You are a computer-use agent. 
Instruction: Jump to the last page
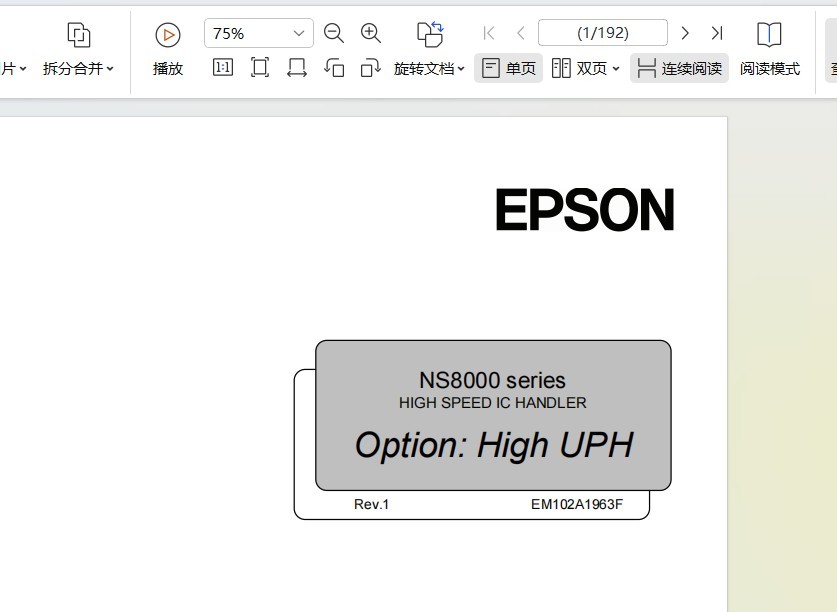[x=717, y=33]
